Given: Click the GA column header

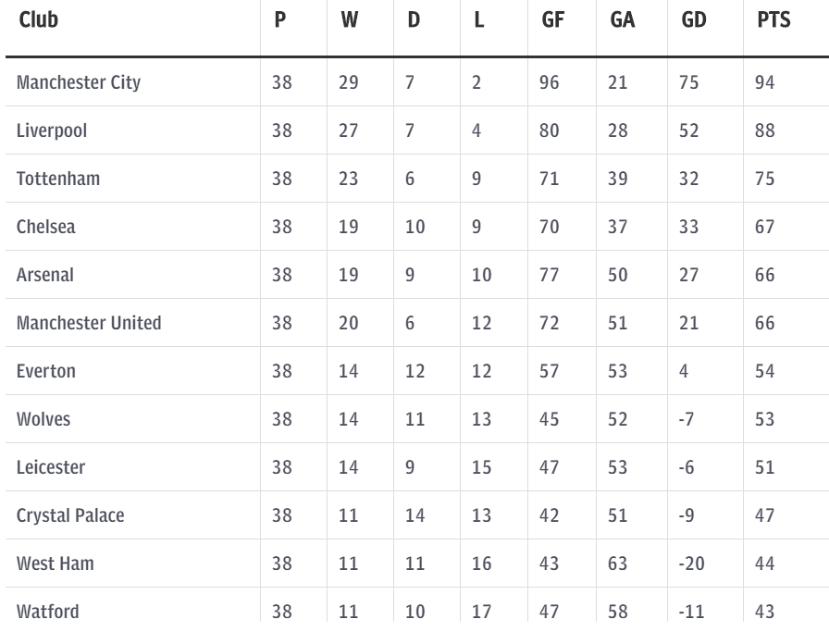Looking at the screenshot, I should click(x=623, y=20).
